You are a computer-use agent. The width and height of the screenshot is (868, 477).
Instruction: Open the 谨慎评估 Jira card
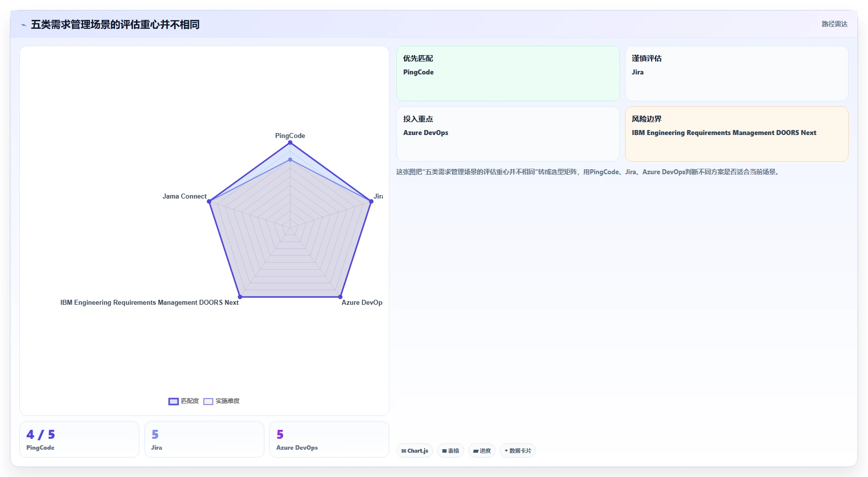coord(737,73)
